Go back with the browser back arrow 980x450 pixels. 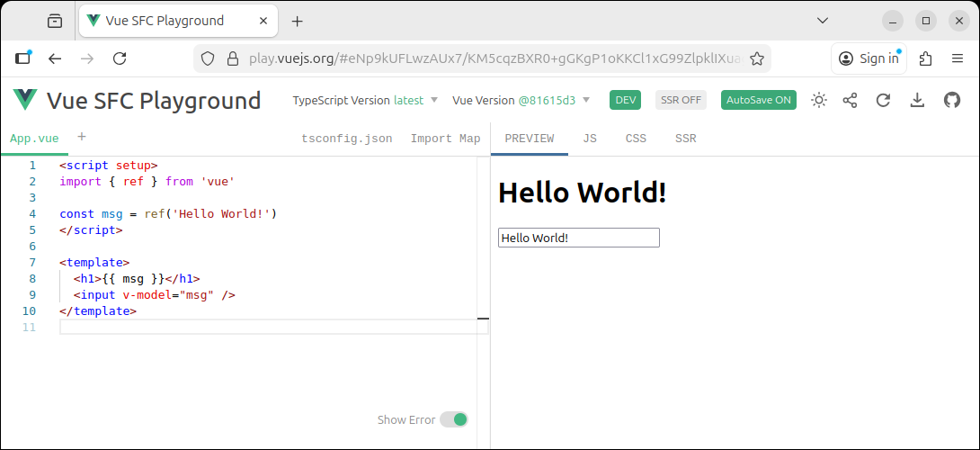55,58
